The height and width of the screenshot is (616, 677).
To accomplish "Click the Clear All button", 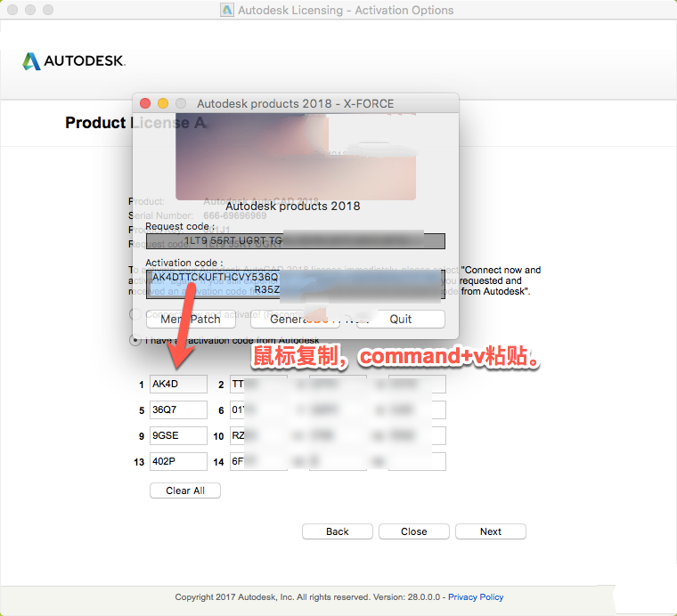I will [185, 490].
